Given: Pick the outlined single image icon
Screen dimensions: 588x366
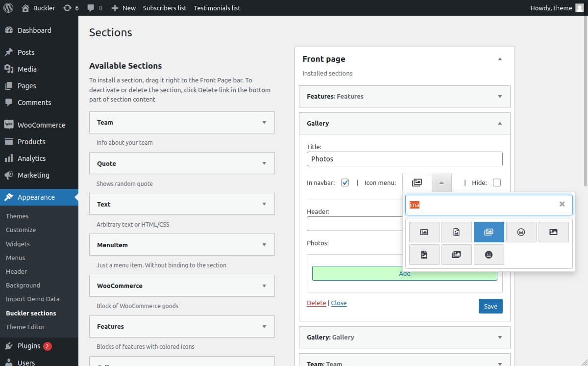Looking at the screenshot, I should pyautogui.click(x=424, y=232).
